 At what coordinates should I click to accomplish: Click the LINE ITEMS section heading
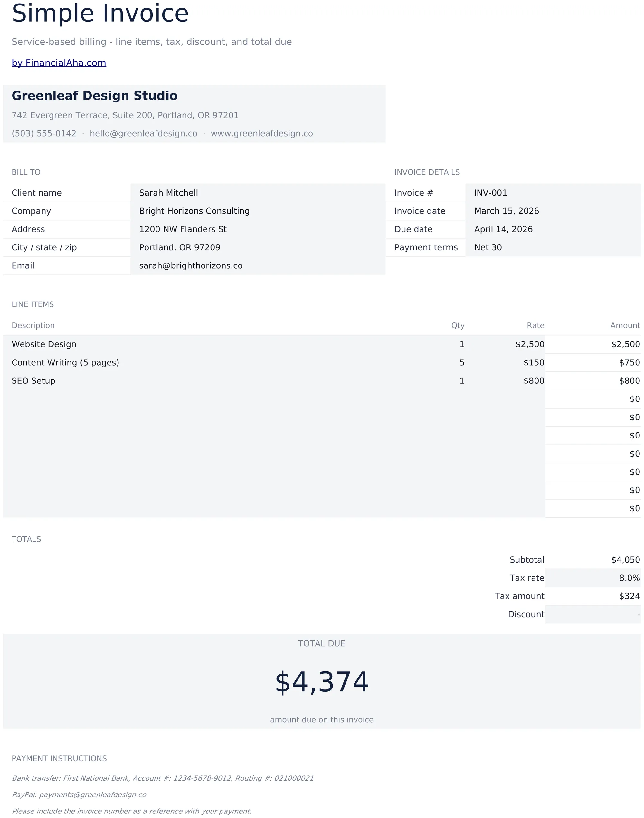pyautogui.click(x=33, y=304)
